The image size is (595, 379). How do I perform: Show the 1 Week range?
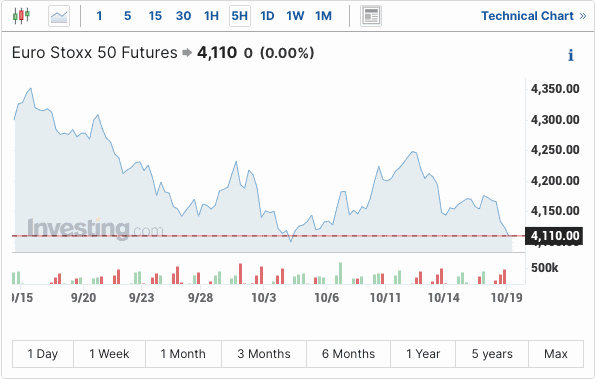click(109, 354)
